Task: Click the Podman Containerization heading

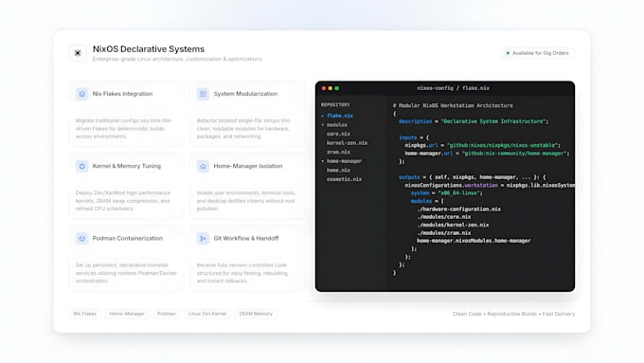Action: click(x=127, y=239)
